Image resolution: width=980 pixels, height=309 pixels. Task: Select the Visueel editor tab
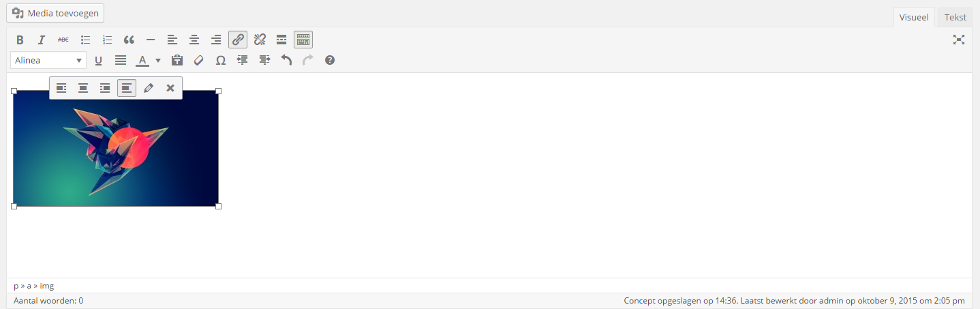[x=914, y=18]
